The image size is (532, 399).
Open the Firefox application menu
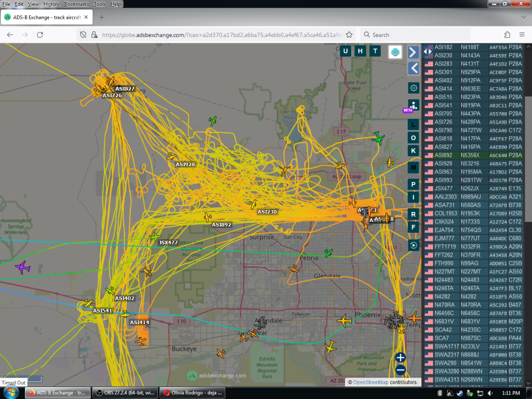point(522,35)
